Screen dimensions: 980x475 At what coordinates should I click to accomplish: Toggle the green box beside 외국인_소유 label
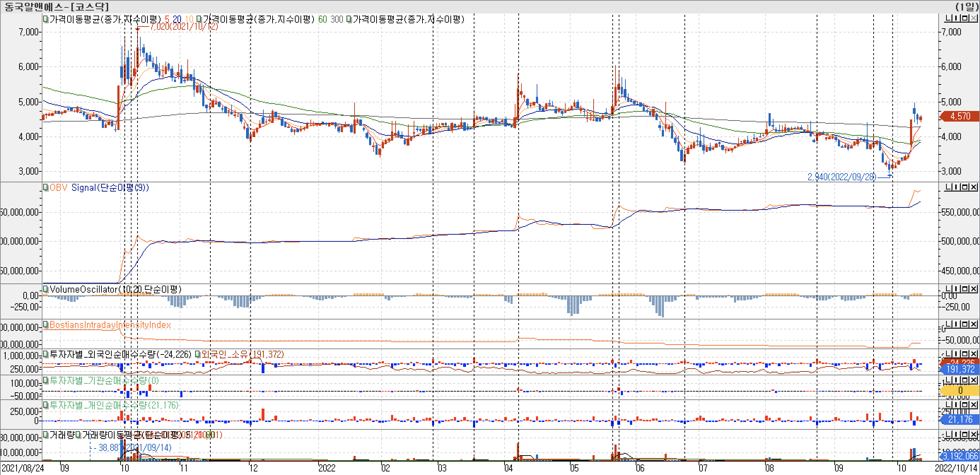(198, 354)
